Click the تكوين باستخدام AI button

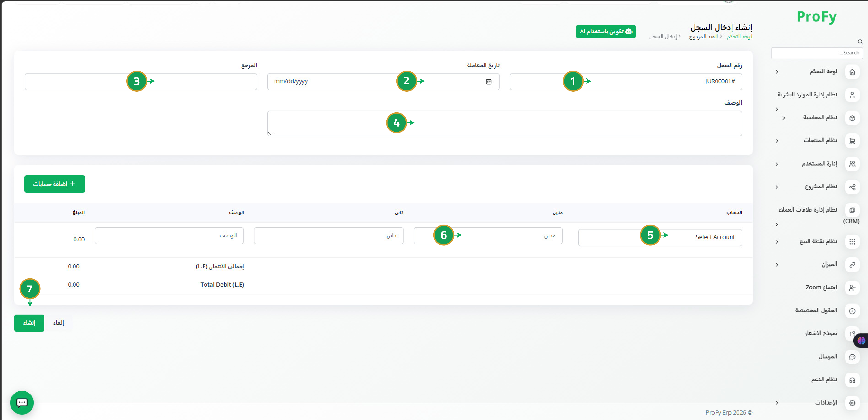coord(605,32)
